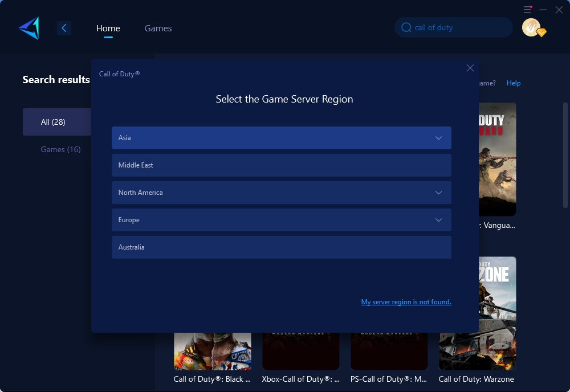
Task: Click the GearUP logo icon
Action: (x=29, y=28)
